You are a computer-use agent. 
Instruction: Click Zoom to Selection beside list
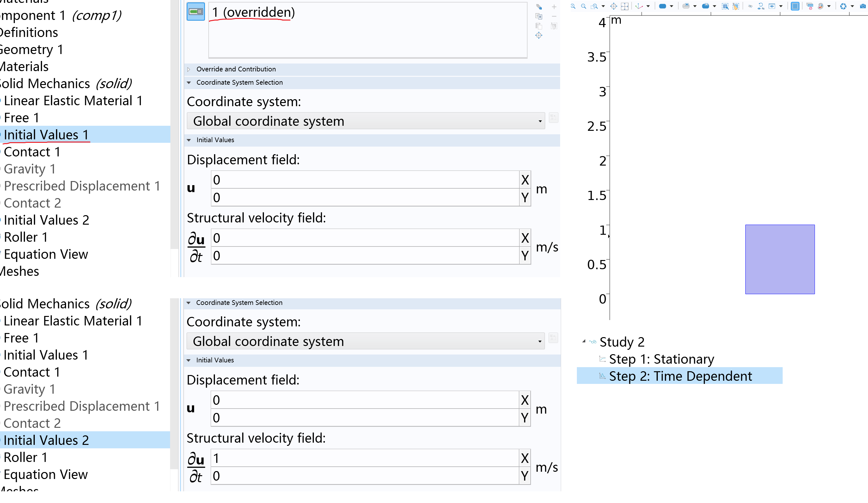[539, 35]
